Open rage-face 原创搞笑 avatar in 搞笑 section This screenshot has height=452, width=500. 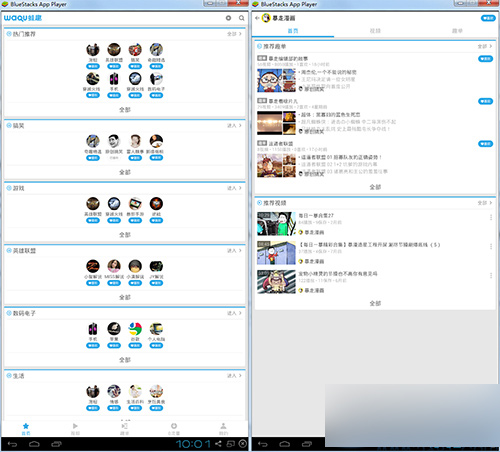[x=114, y=141]
